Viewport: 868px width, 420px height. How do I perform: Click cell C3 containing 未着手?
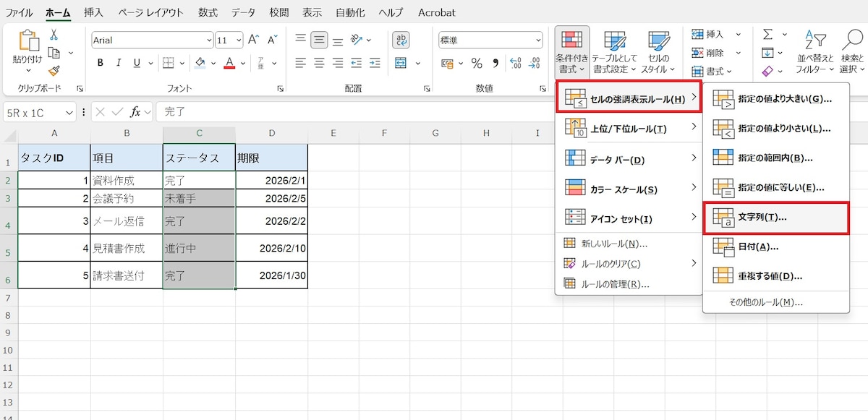pos(199,198)
